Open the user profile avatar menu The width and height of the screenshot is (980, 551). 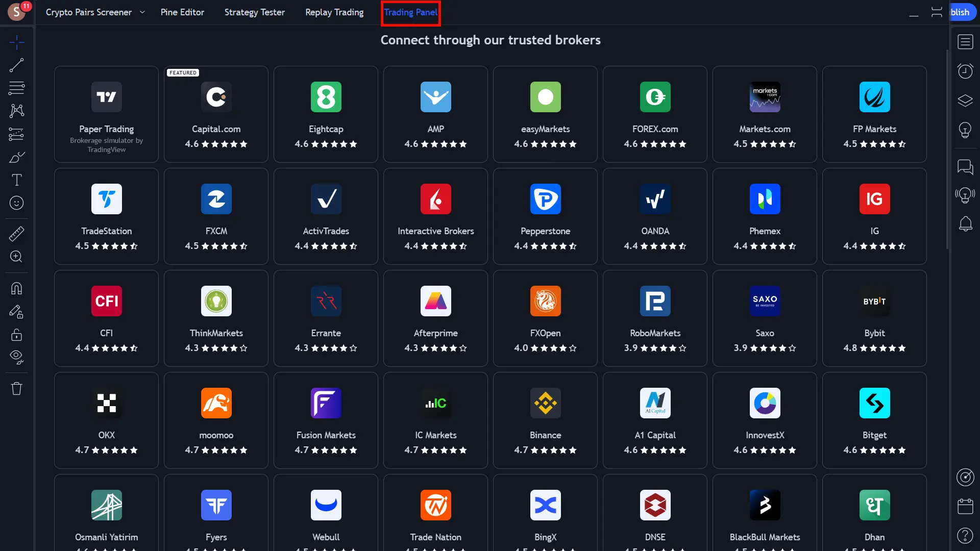tap(17, 12)
